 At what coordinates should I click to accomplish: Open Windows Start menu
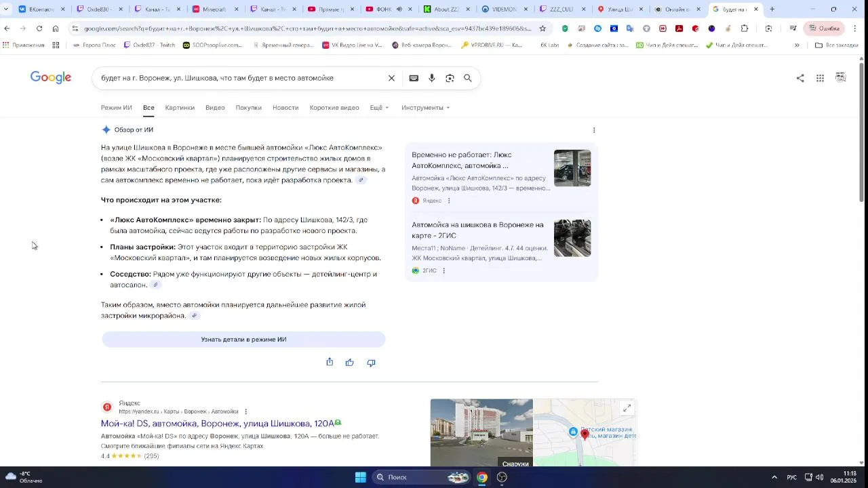point(361,477)
